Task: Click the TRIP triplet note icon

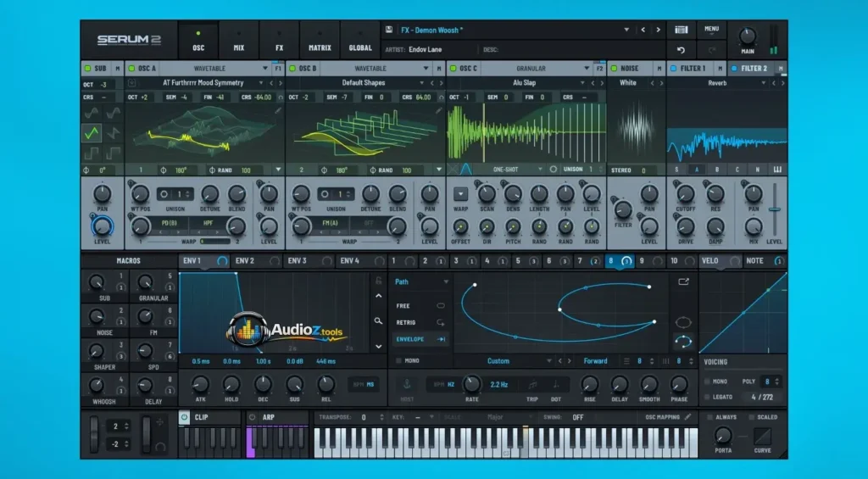Action: 532,384
